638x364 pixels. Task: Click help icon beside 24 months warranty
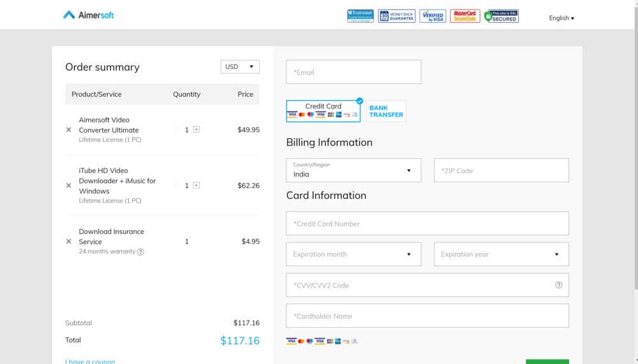tap(141, 252)
